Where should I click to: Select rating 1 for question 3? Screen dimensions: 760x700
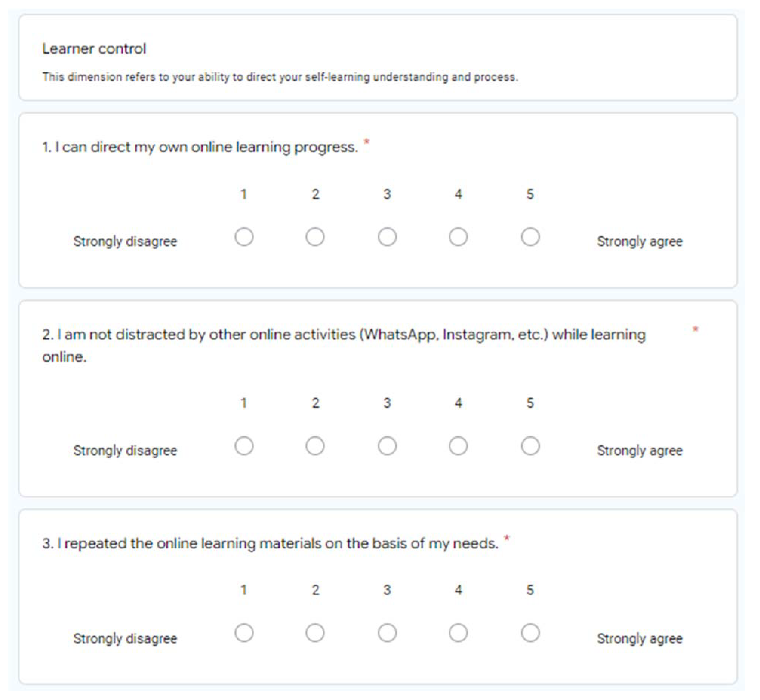pyautogui.click(x=244, y=633)
